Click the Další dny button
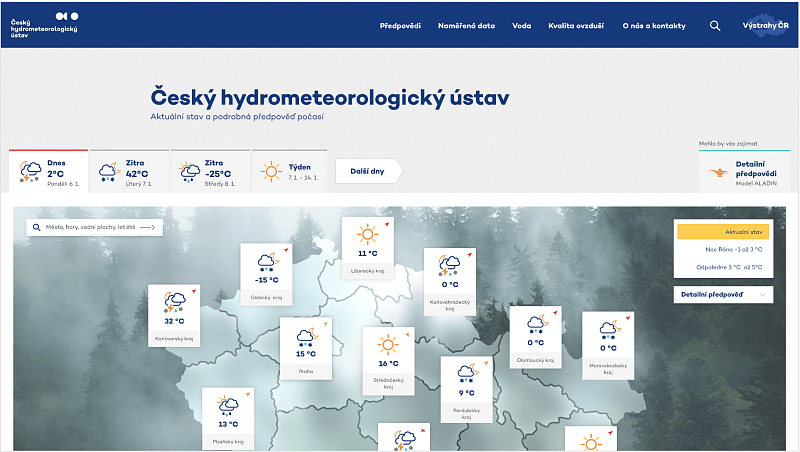This screenshot has width=800, height=452. 367,171
